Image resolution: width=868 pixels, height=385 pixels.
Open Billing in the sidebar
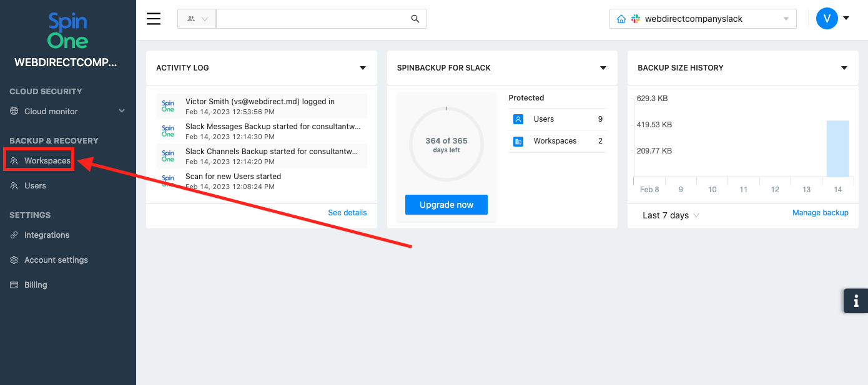tap(36, 285)
